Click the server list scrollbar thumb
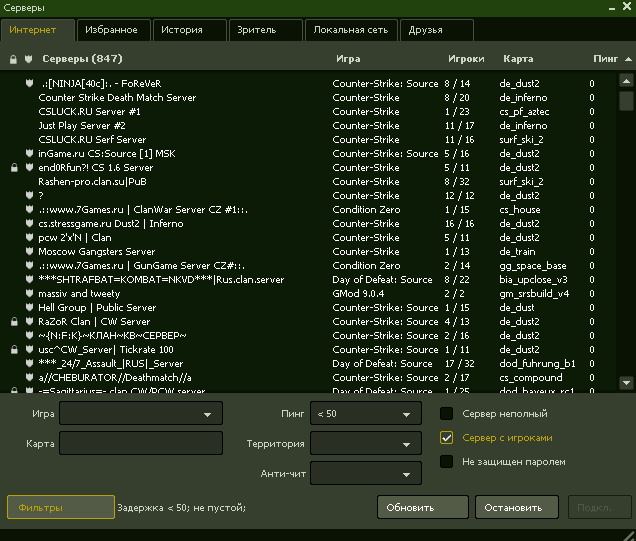The image size is (636, 541). (626, 101)
